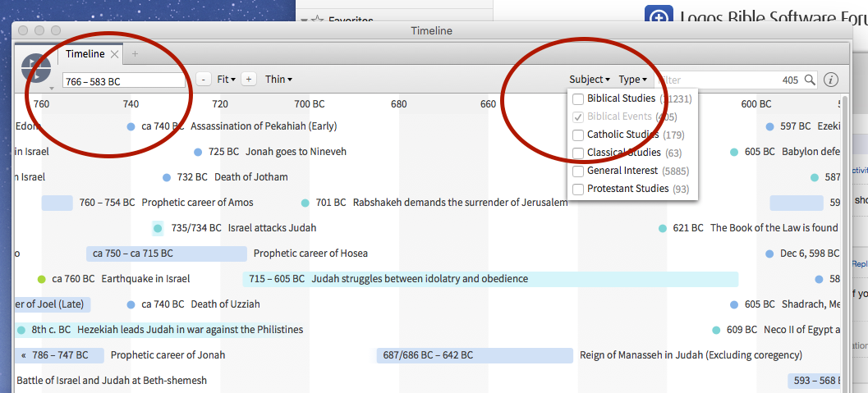Select Rabshakeh demands surrender event dot
Image resolution: width=868 pixels, height=393 pixels.
(305, 203)
